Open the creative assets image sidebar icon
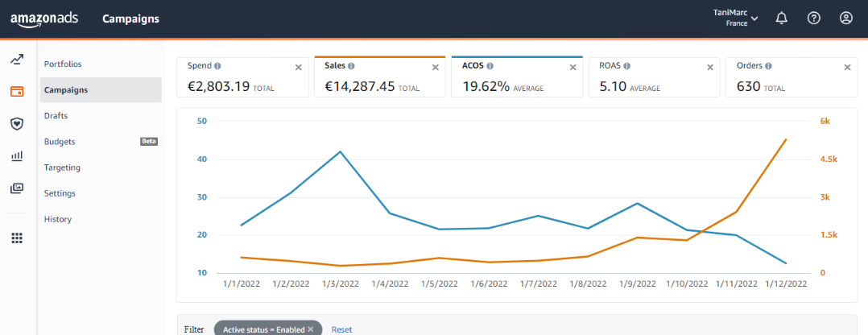This screenshot has width=868, height=335. click(17, 188)
